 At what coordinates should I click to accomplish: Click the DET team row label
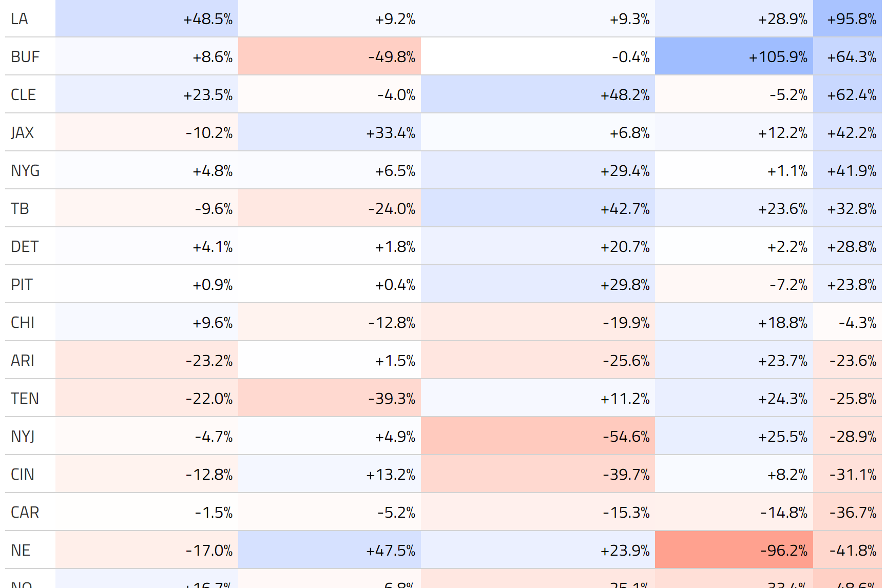pos(25,247)
